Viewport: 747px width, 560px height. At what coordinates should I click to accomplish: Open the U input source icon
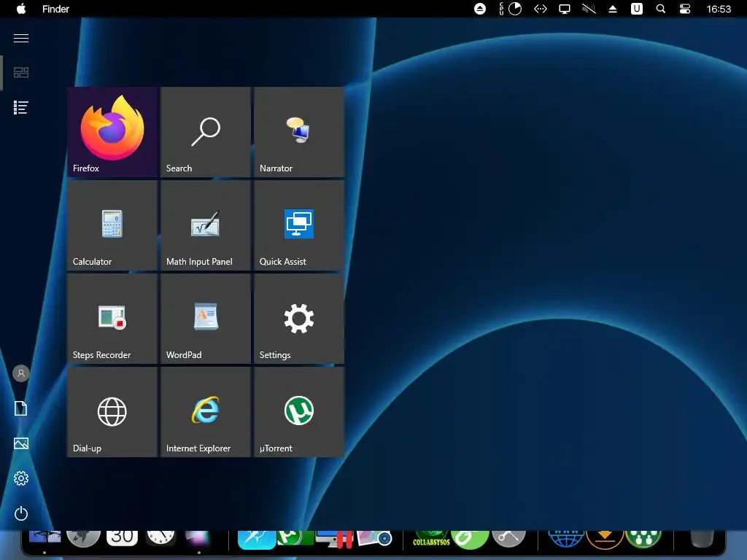coord(636,9)
